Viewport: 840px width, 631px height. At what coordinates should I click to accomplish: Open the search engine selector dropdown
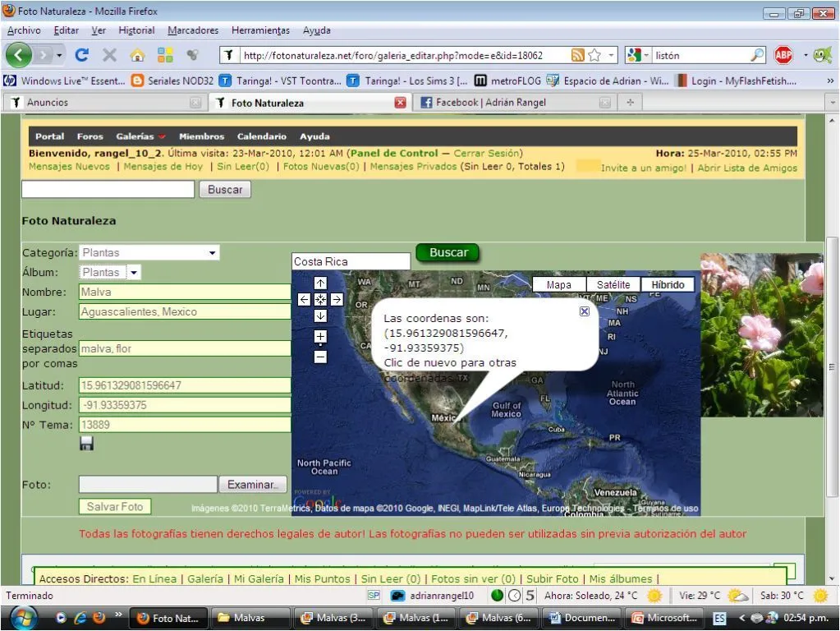[637, 55]
